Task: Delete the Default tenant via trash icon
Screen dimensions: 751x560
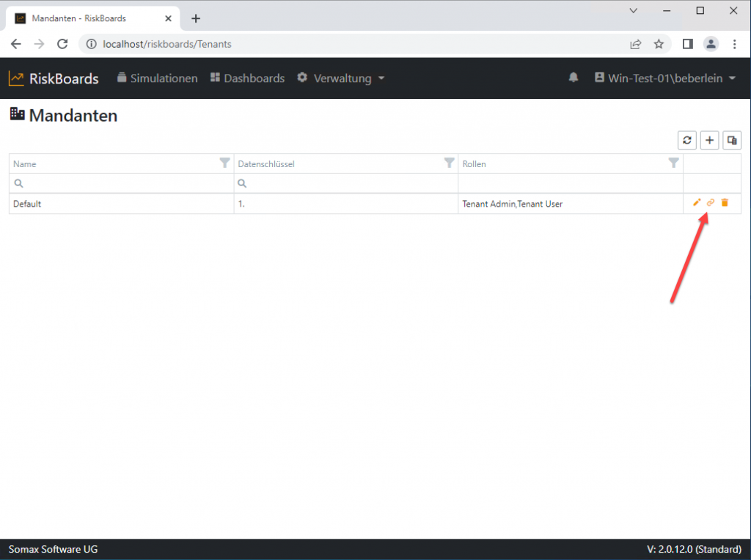Action: (x=725, y=203)
